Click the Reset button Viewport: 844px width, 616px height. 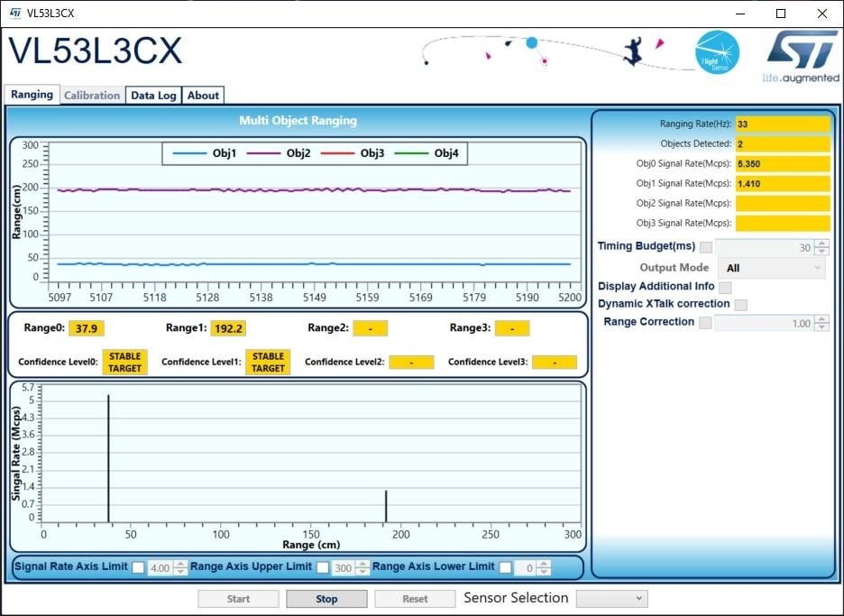pos(415,599)
